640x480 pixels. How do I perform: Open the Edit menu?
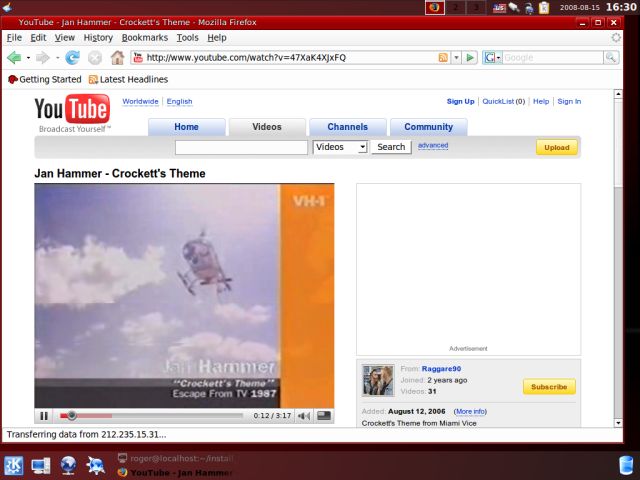point(38,38)
